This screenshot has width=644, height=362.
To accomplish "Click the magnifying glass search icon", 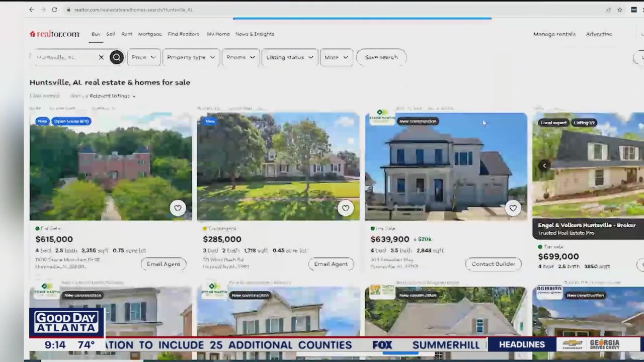I will [116, 57].
